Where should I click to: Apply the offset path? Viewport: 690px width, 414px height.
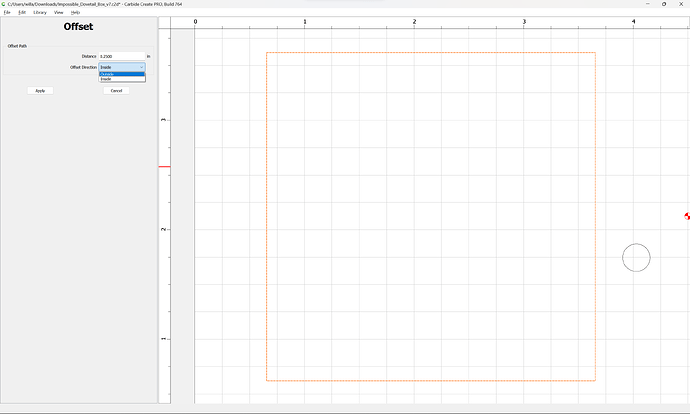point(40,91)
